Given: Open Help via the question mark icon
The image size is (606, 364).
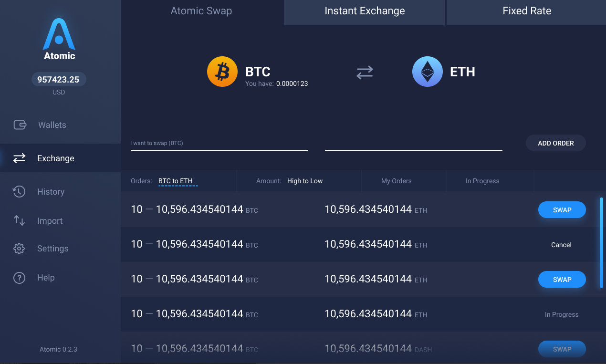Looking at the screenshot, I should tap(19, 277).
